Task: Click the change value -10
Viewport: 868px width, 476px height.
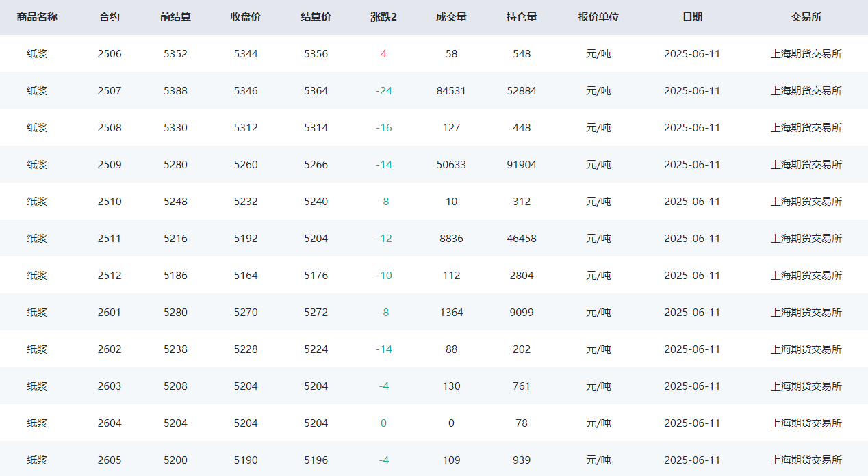Action: coord(383,276)
